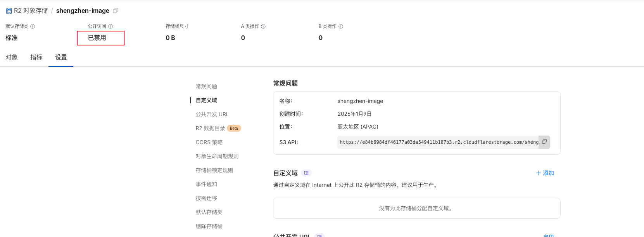Select 公共开发 URL in settings sidebar
644x237 pixels.
click(212, 114)
